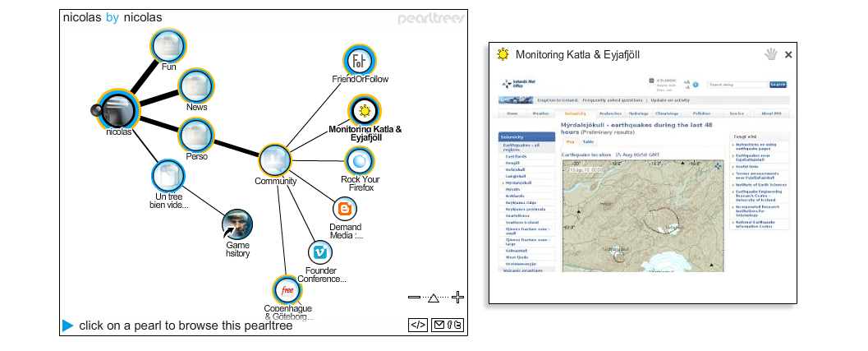Click the grab hand icon in preview header

[771, 54]
